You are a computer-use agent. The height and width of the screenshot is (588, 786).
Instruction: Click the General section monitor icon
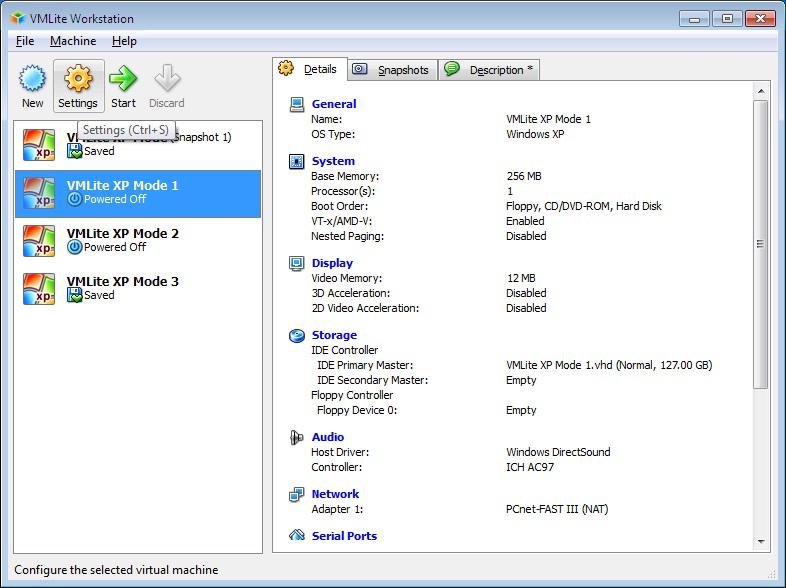pyautogui.click(x=297, y=104)
